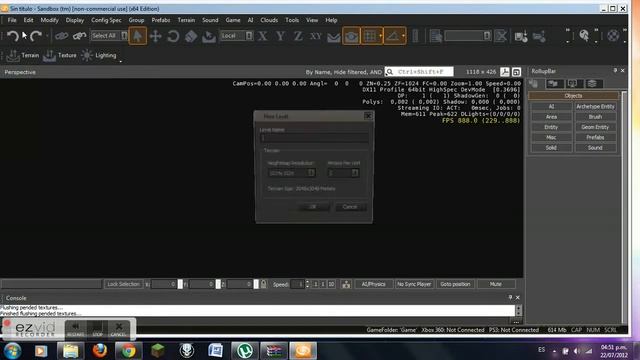The width and height of the screenshot is (640, 360).
Task: Select the Brush object category
Action: [596, 117]
